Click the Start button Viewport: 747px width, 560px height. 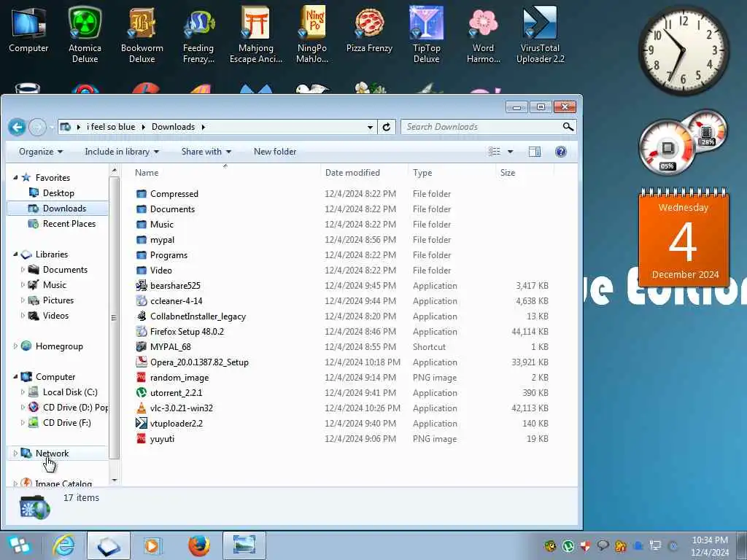point(20,545)
